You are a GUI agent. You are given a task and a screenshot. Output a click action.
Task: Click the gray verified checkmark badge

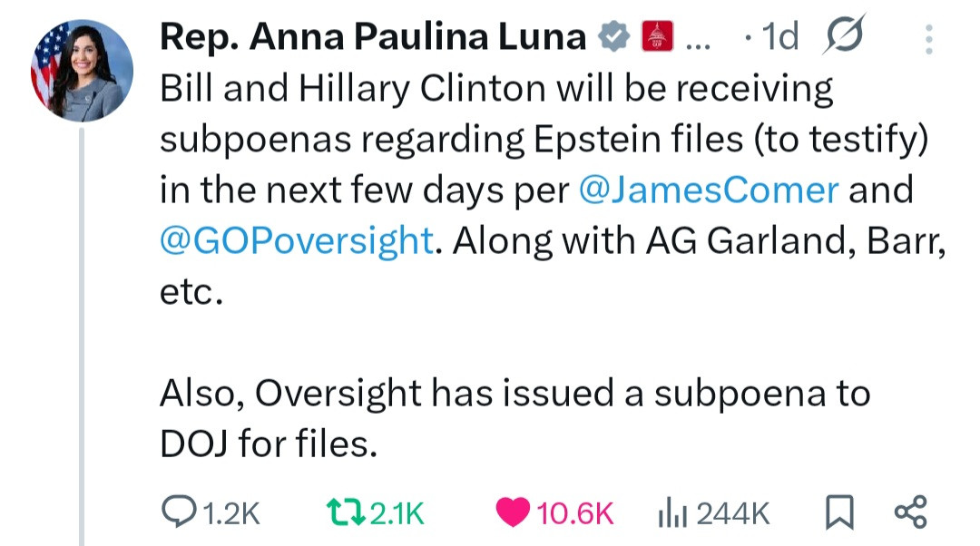(x=614, y=36)
